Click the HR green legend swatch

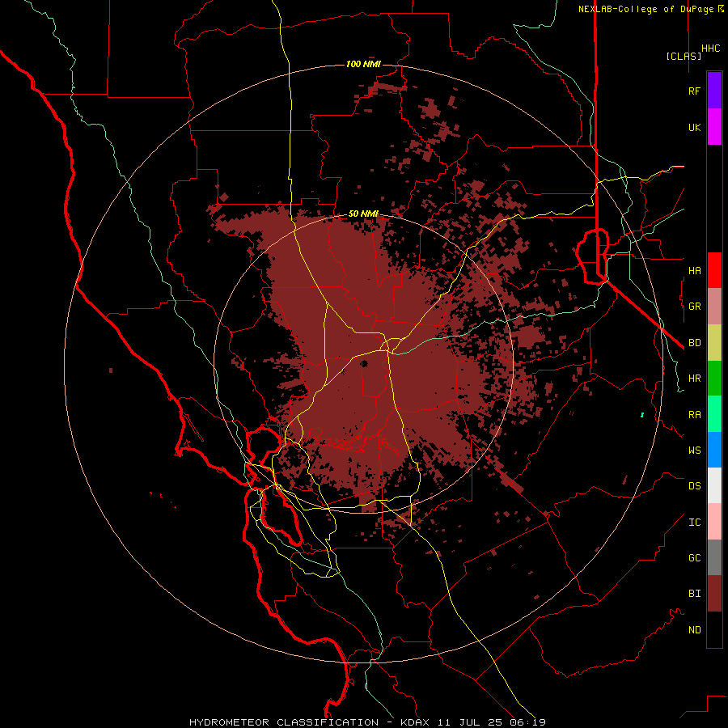[x=714, y=379]
